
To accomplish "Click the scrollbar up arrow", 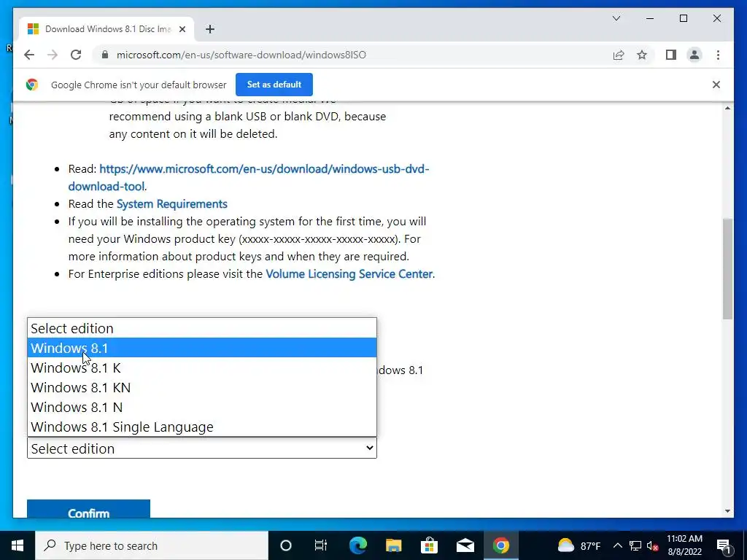I will [x=727, y=108].
